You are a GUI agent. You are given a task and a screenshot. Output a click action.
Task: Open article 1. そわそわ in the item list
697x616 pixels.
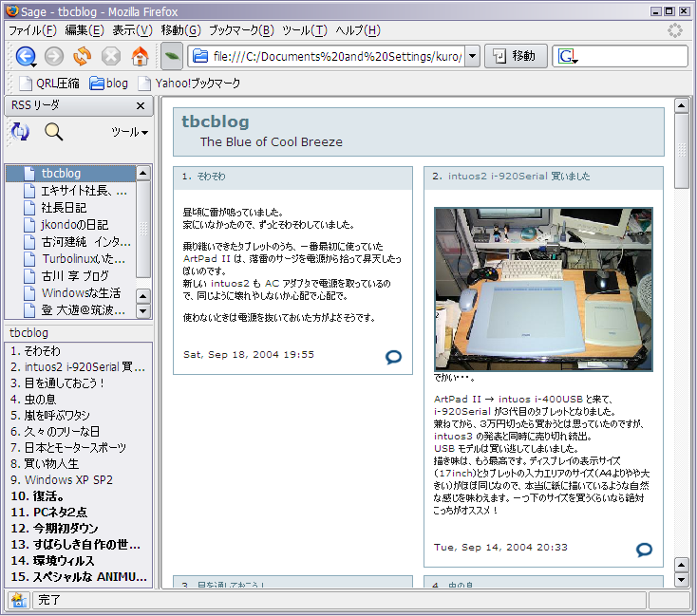(x=78, y=351)
